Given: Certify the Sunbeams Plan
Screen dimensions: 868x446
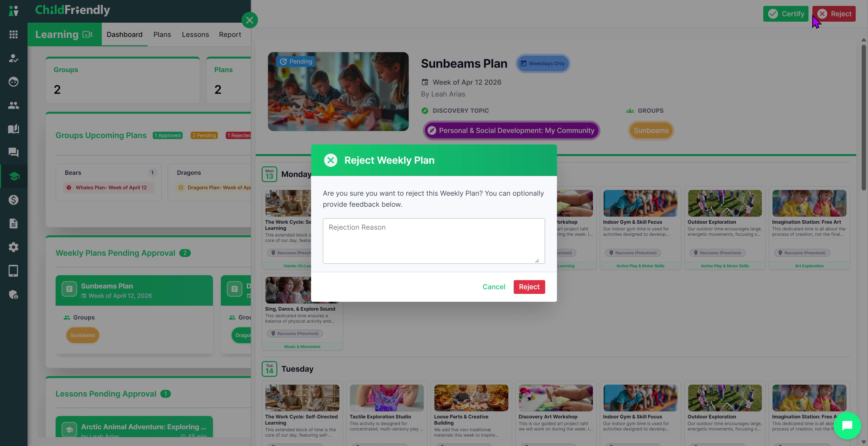Looking at the screenshot, I should point(786,14).
